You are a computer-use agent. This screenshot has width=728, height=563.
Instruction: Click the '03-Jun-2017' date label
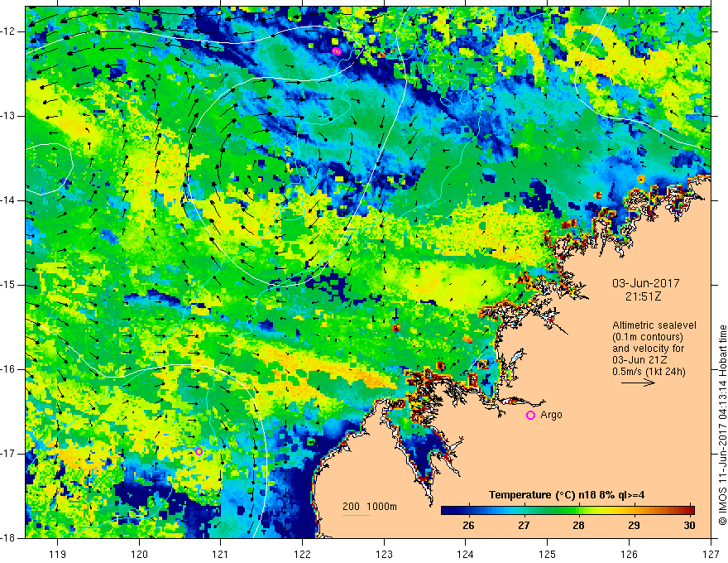tap(646, 283)
